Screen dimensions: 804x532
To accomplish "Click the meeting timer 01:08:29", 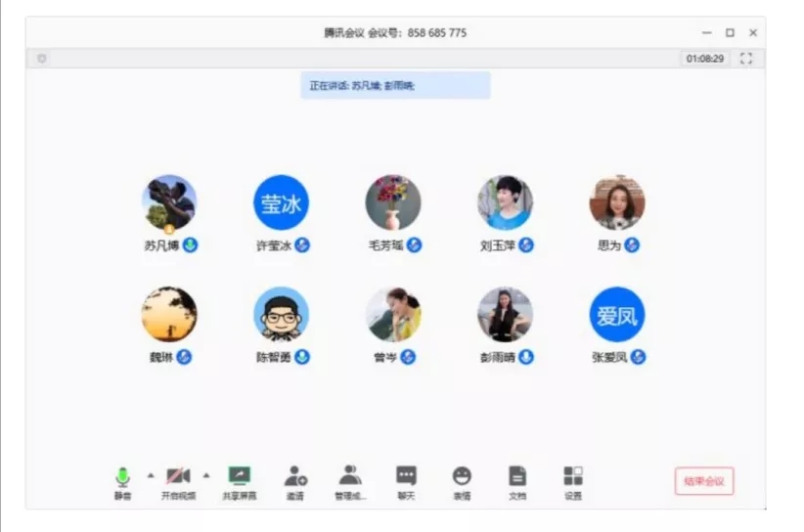I will click(x=705, y=59).
